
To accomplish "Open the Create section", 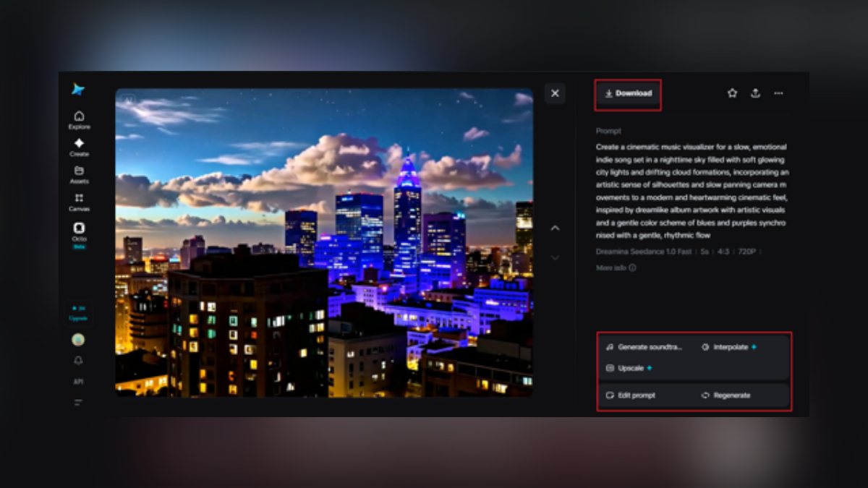I will (79, 147).
